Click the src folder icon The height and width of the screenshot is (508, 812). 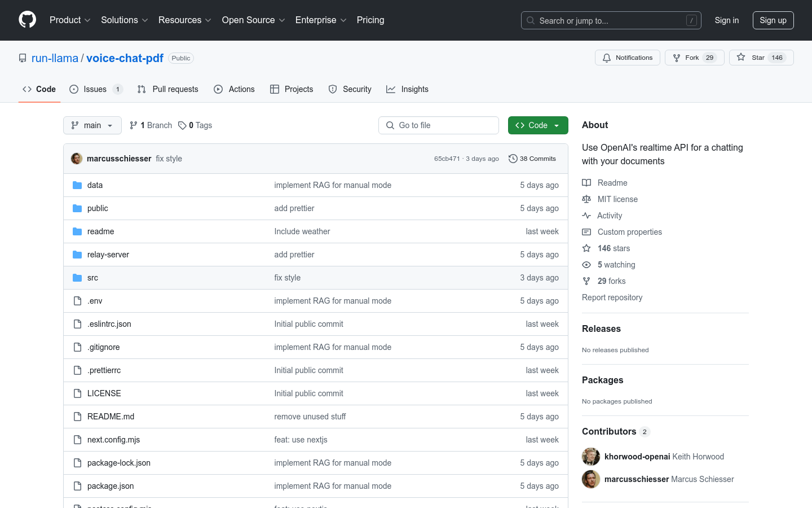pyautogui.click(x=77, y=278)
